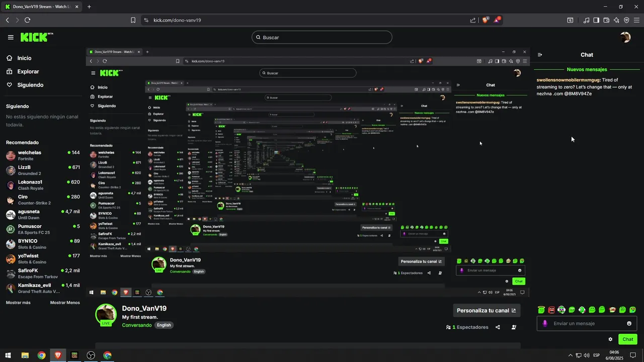644x362 pixels.
Task: Open File Explorer from taskbar
Action: click(x=25, y=355)
